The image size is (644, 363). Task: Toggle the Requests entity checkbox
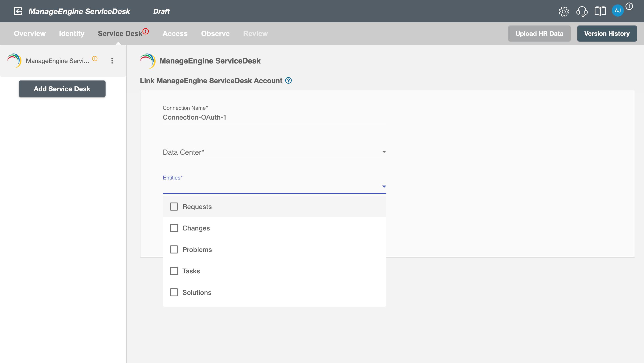[x=174, y=207]
